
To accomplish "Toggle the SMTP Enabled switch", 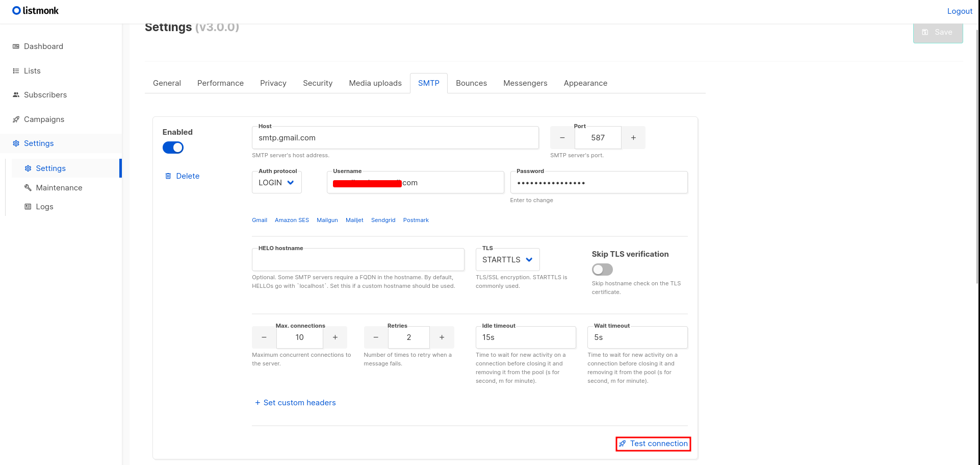I will pyautogui.click(x=173, y=148).
